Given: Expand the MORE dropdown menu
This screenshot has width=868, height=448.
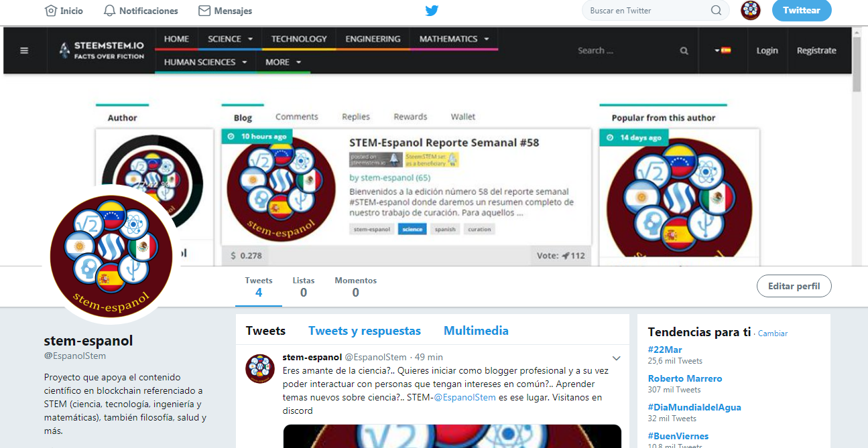Looking at the screenshot, I should (283, 62).
